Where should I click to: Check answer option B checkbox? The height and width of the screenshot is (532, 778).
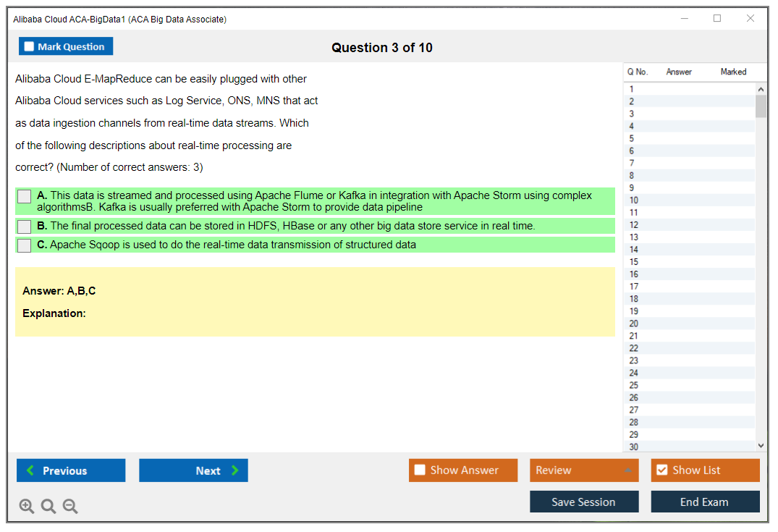tap(25, 227)
